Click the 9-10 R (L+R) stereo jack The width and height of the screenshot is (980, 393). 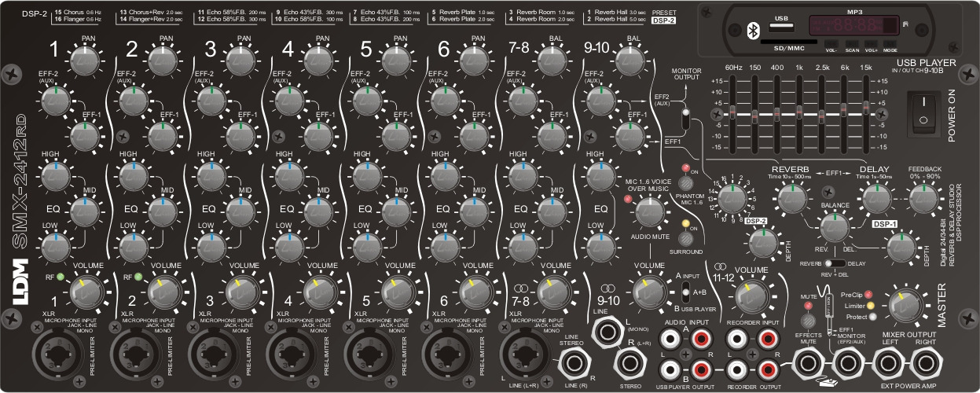point(629,364)
